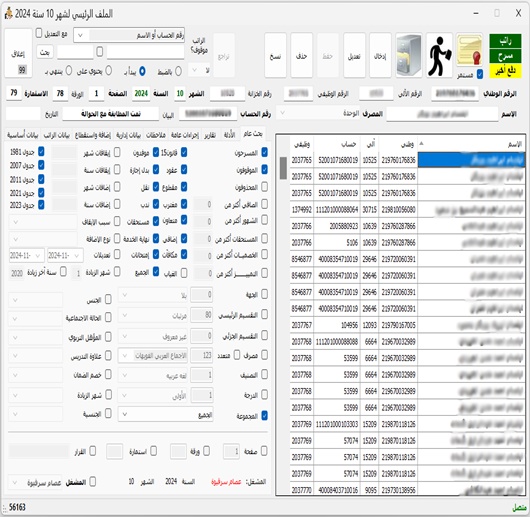
Task: Select the بالضبط radio option
Action: 178,71
